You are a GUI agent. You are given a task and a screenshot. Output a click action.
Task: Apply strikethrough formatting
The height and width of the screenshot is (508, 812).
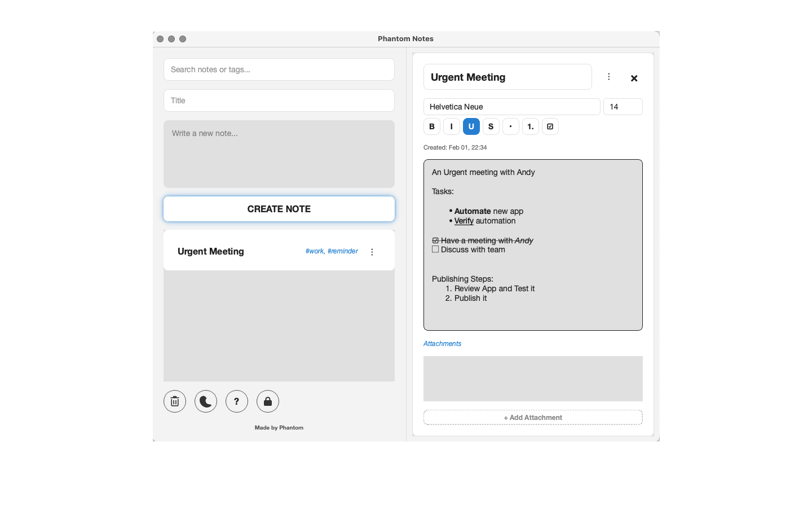(491, 126)
